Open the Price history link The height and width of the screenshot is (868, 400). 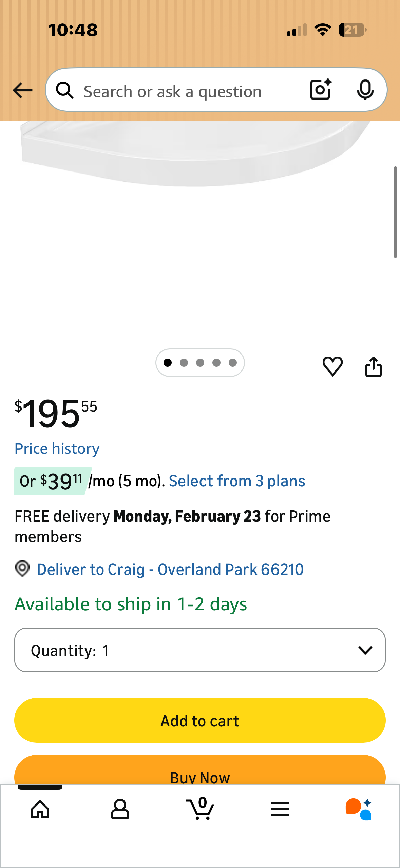pos(57,449)
